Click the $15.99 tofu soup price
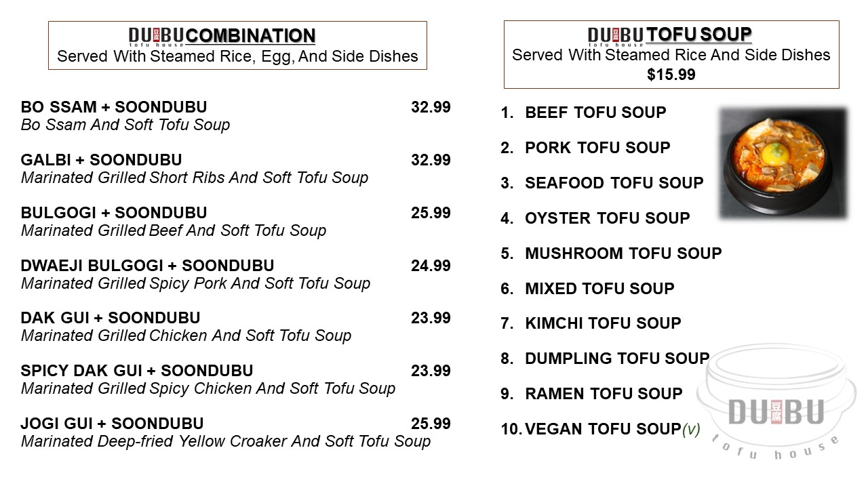 click(x=671, y=75)
